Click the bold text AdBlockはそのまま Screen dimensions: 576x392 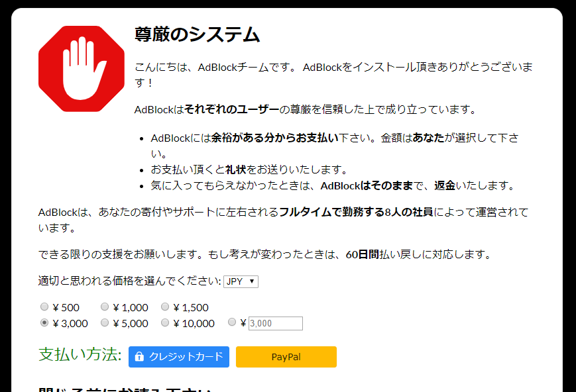[x=367, y=185]
